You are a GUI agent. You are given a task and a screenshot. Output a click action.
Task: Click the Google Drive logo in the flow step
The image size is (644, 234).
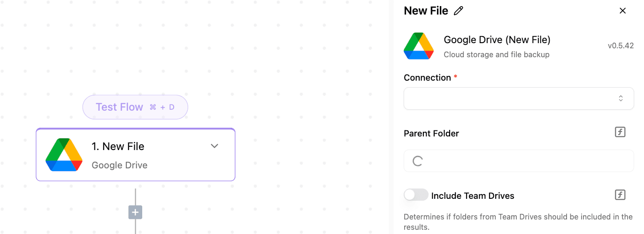point(64,155)
